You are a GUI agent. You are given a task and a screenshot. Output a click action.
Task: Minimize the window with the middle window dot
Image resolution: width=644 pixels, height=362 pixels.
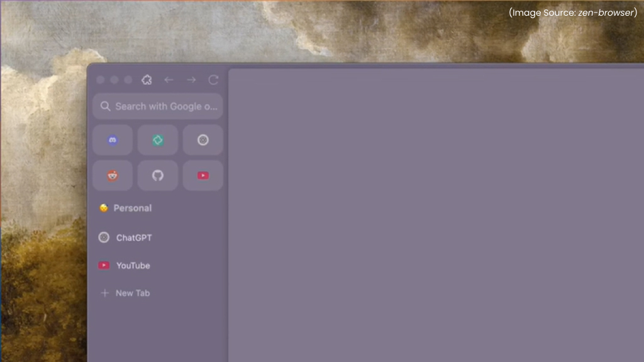click(114, 80)
